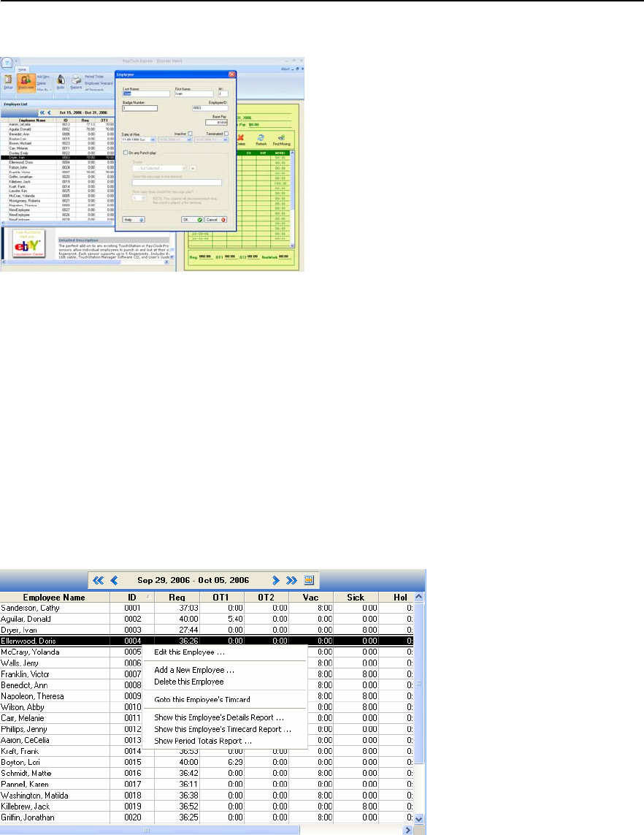Open the Audio ribbon icon

(61, 82)
